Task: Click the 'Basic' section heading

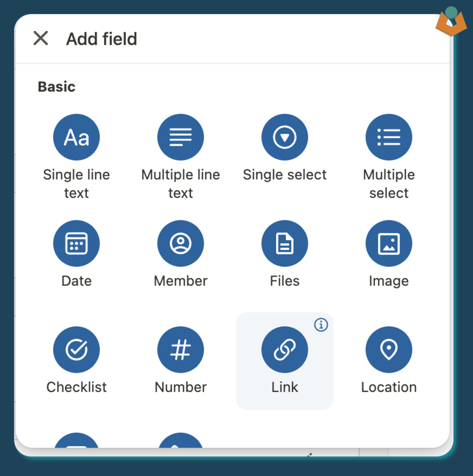Action: (56, 87)
